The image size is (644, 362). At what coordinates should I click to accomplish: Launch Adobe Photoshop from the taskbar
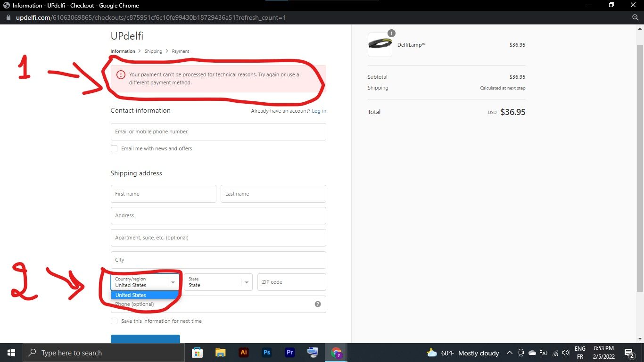click(267, 353)
